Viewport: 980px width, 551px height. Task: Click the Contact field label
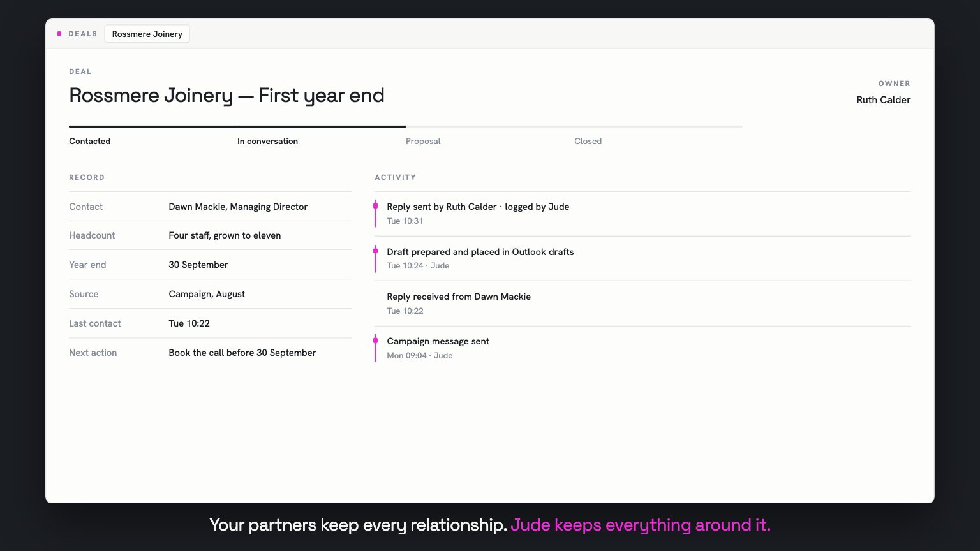click(85, 207)
